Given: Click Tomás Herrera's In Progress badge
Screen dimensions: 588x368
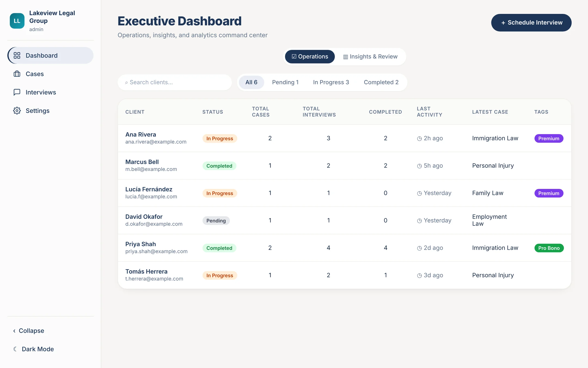Looking at the screenshot, I should [220, 275].
